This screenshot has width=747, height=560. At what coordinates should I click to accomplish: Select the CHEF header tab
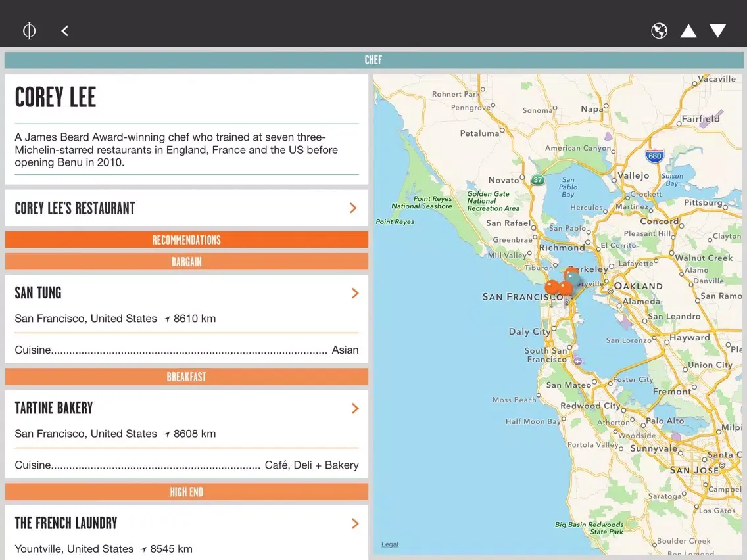[373, 60]
